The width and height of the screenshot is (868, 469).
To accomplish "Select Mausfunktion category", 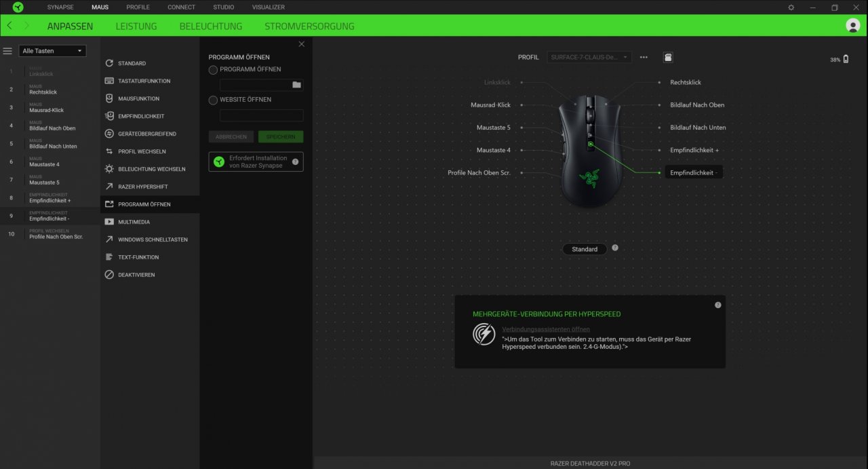I will pos(150,98).
